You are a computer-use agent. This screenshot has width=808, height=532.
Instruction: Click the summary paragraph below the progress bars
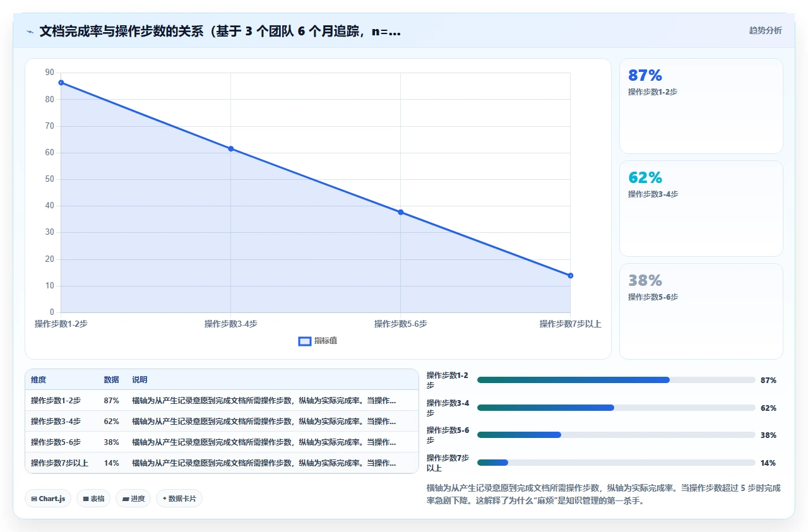point(604,495)
